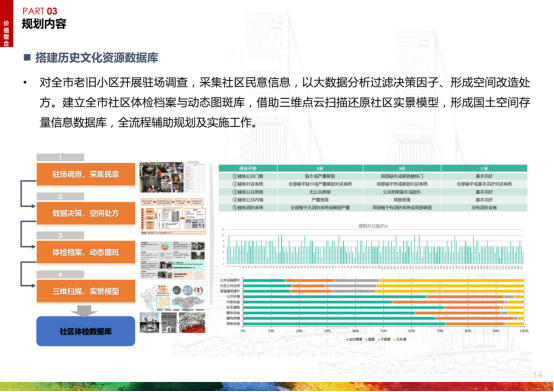Select the gray step number 1 label
554x392 pixels.
60,157
